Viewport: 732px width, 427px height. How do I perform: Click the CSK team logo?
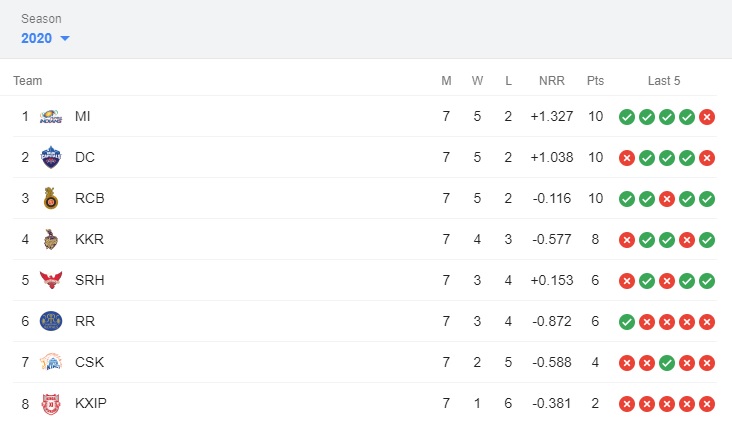click(51, 362)
